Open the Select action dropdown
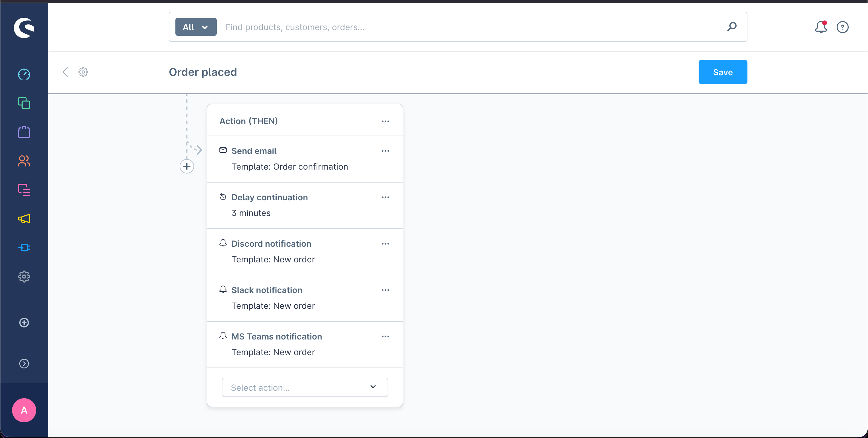Image resolution: width=868 pixels, height=438 pixels. [x=305, y=387]
